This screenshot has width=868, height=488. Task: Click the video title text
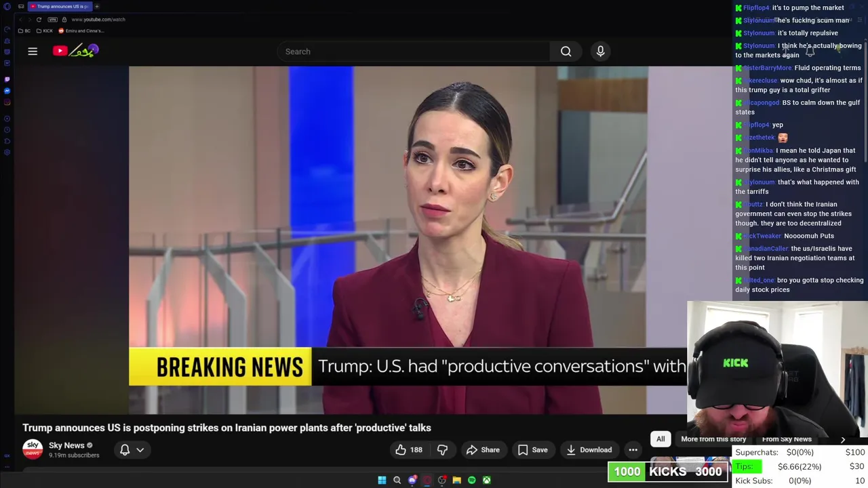(226, 428)
